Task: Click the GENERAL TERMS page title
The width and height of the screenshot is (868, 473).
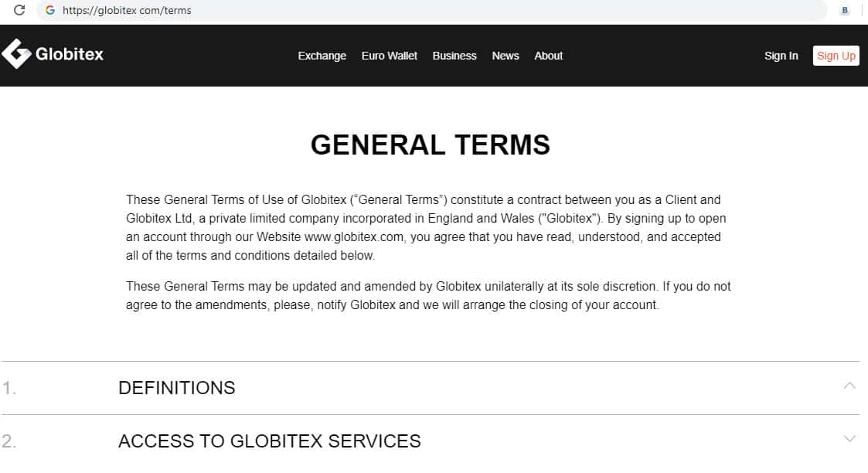Action: coord(431,145)
